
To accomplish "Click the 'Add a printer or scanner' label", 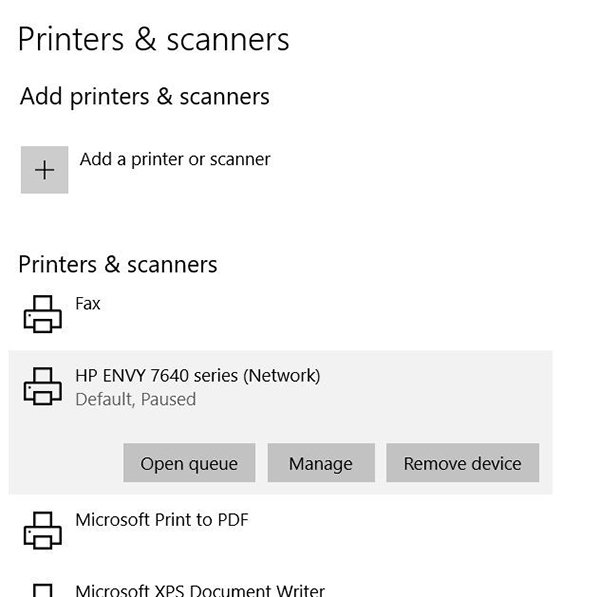I will tap(175, 159).
